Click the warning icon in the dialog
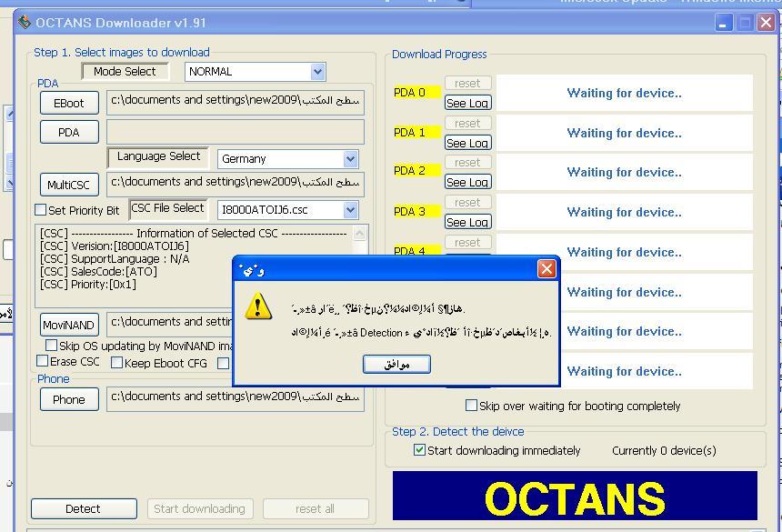The image size is (782, 532). pyautogui.click(x=258, y=306)
